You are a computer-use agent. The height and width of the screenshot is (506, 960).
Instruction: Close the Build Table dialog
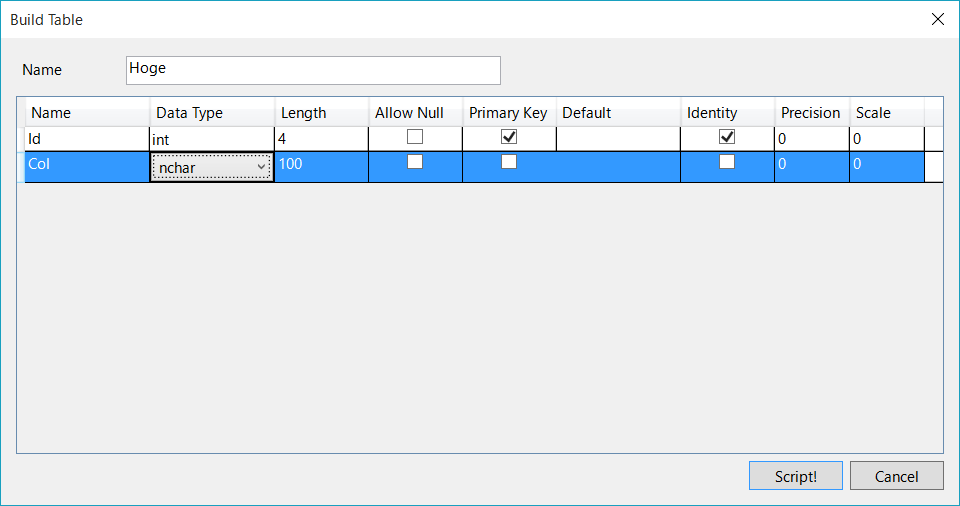[937, 20]
